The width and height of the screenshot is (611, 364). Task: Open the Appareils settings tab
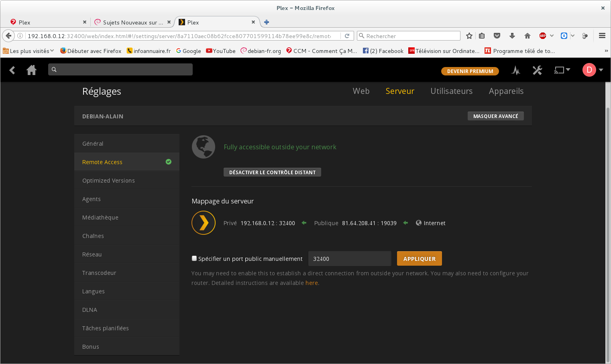pos(506,91)
